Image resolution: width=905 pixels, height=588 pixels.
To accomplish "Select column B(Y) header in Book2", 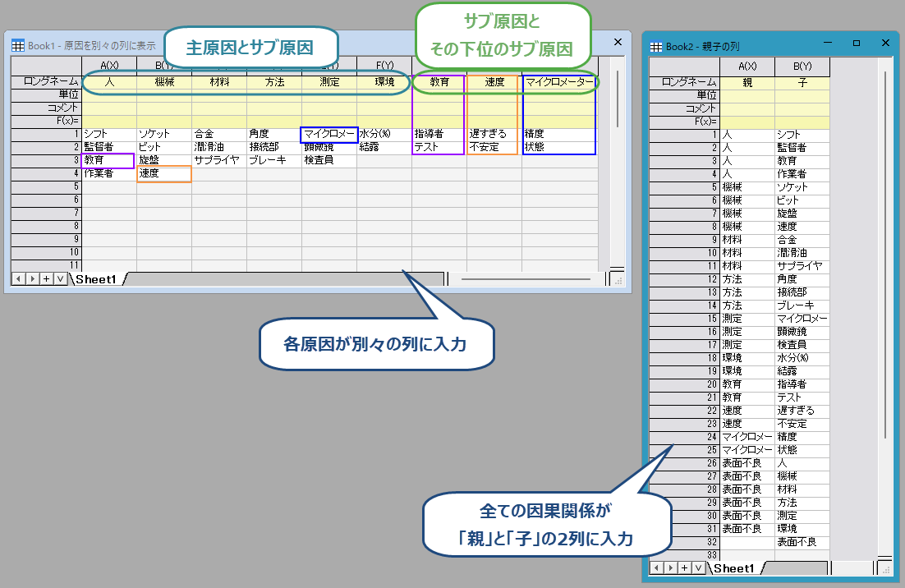I will coord(802,67).
